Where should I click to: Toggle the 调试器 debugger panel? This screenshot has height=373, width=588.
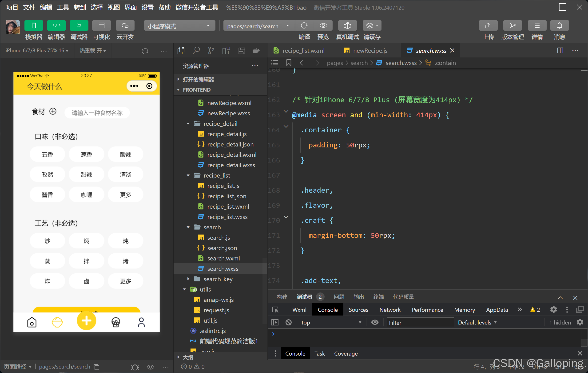click(79, 25)
